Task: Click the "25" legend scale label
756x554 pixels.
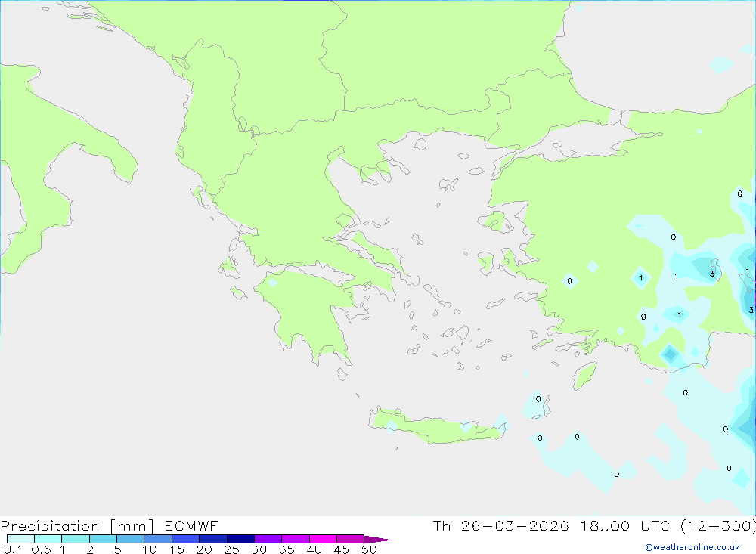Action: coord(231,549)
